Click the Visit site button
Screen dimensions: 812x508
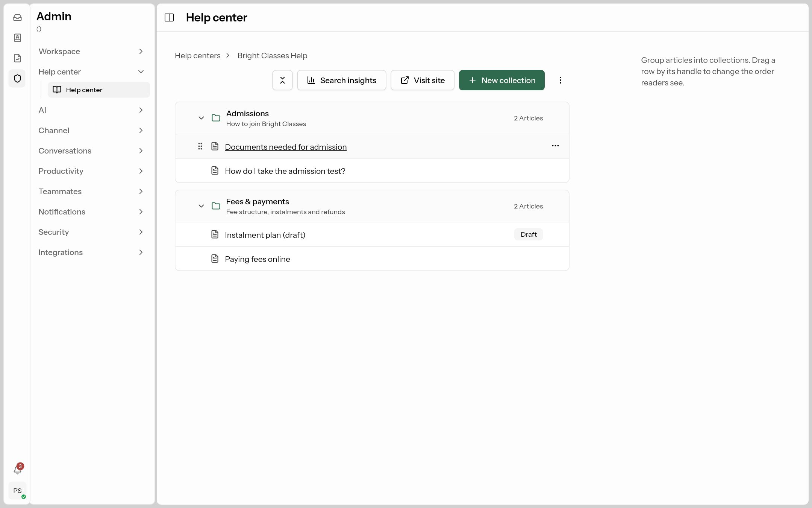(423, 80)
